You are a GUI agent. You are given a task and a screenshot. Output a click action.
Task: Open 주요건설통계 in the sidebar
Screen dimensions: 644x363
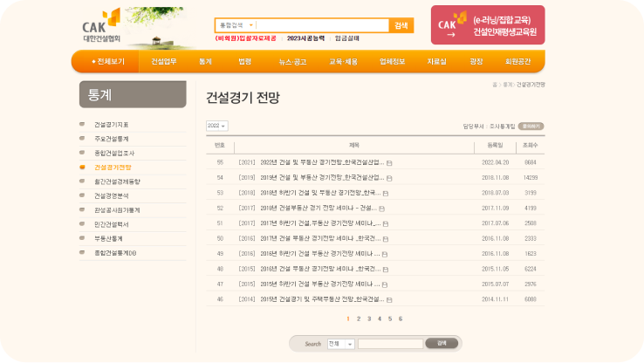point(112,139)
